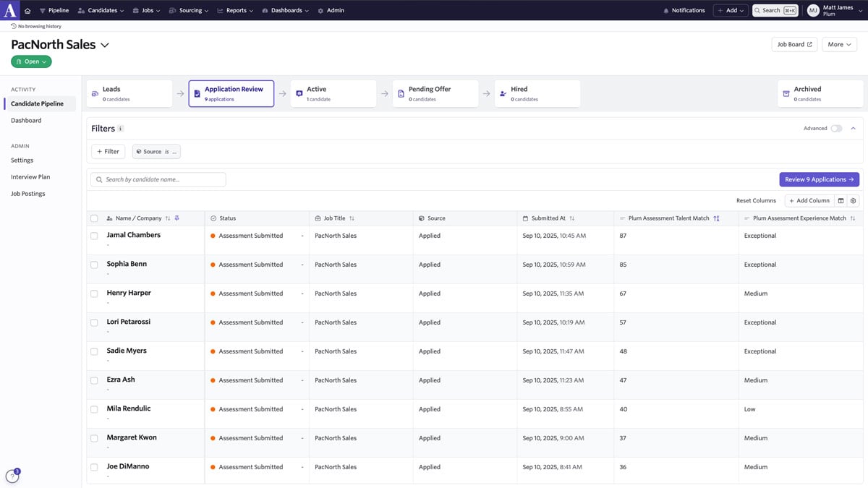This screenshot has height=488, width=868.
Task: Collapse the Filters panel chevron
Action: 853,129
